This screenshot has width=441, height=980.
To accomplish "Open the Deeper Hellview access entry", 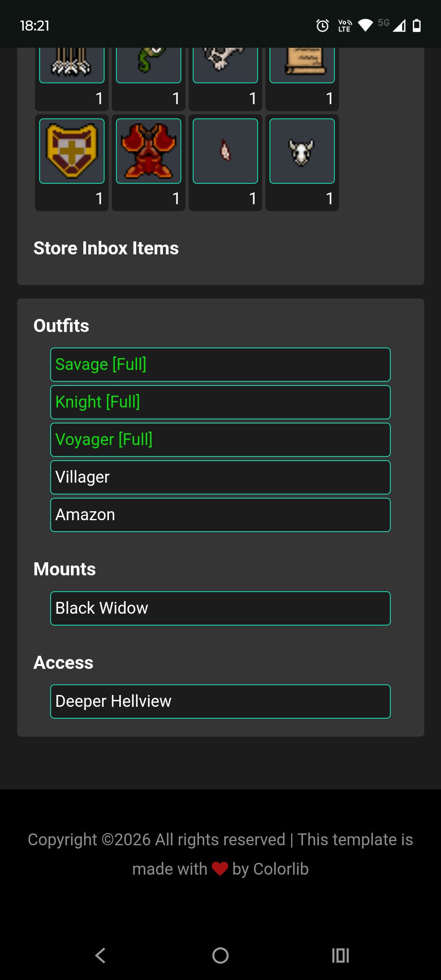I will [x=220, y=702].
